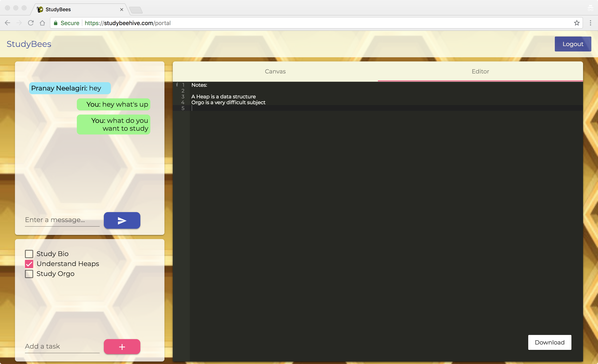Tick the Study Orgo checkbox
The image size is (598, 364).
point(29,274)
